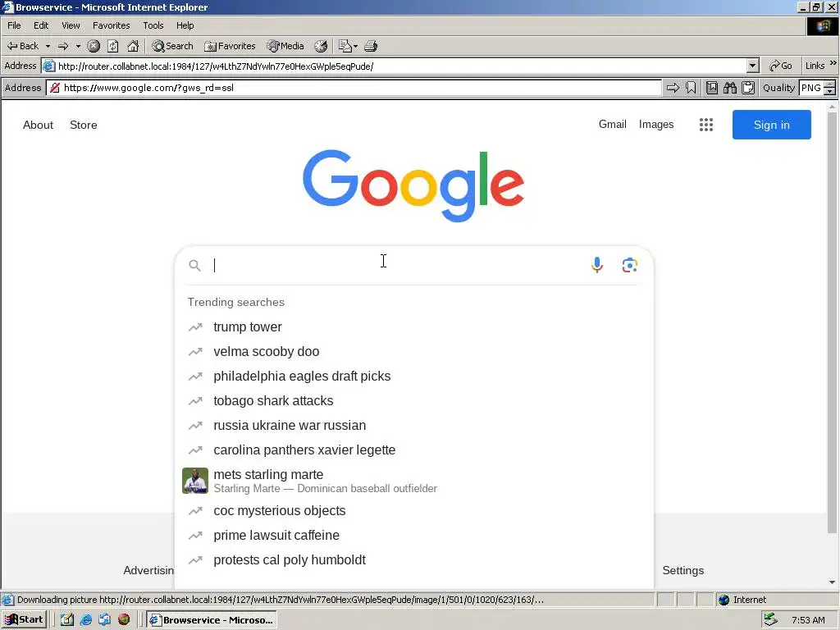Open the Google apps grid icon
840x630 pixels.
706,125
